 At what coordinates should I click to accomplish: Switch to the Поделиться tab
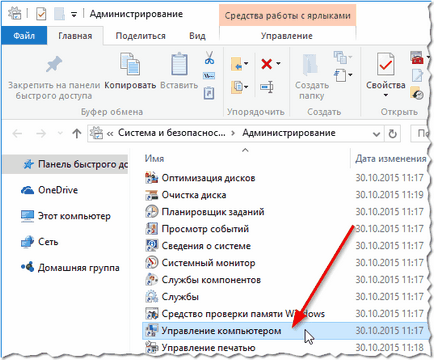pyautogui.click(x=140, y=36)
